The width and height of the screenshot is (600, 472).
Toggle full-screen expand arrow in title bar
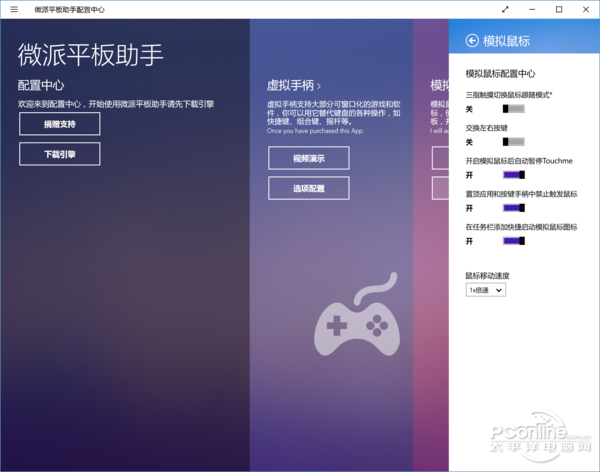tap(505, 9)
